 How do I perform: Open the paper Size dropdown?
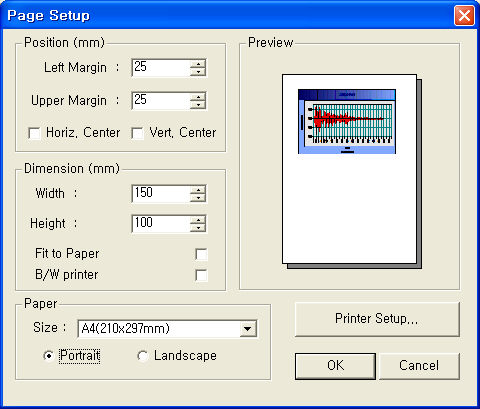point(248,329)
